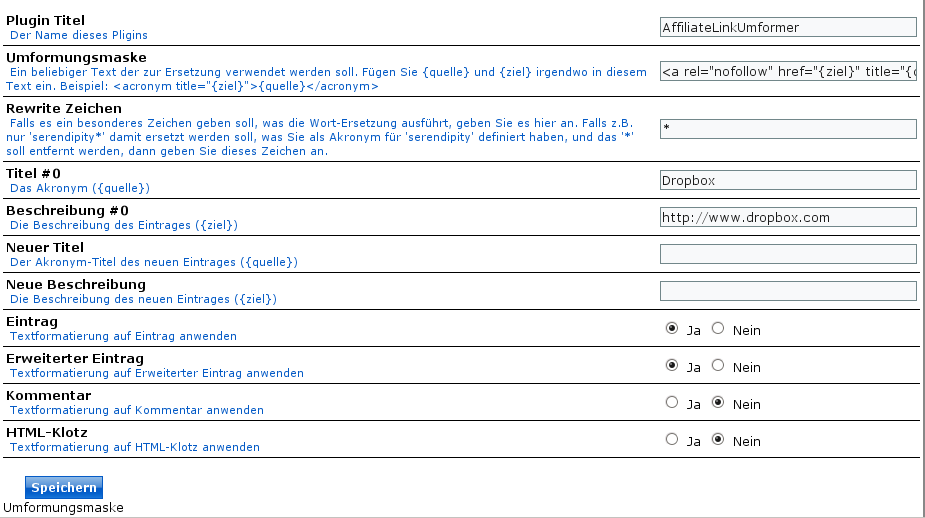
Task: Click the Umformungsmaske text below Speichern
Action: point(64,508)
